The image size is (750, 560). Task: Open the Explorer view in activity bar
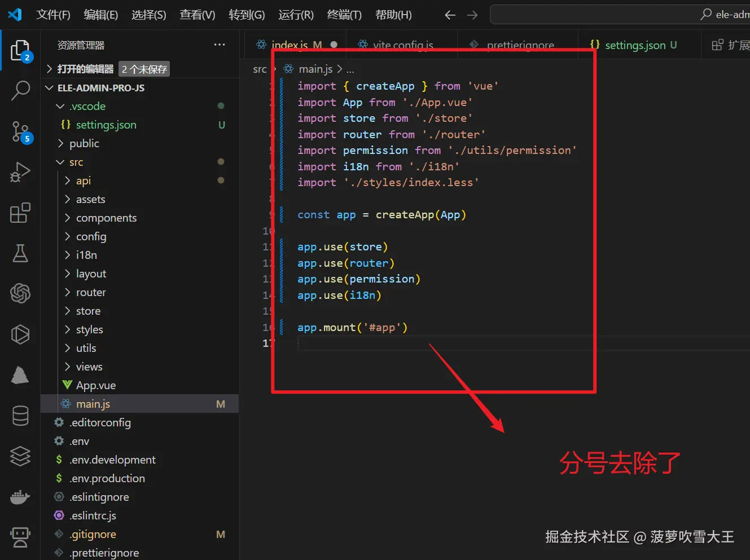[x=20, y=51]
